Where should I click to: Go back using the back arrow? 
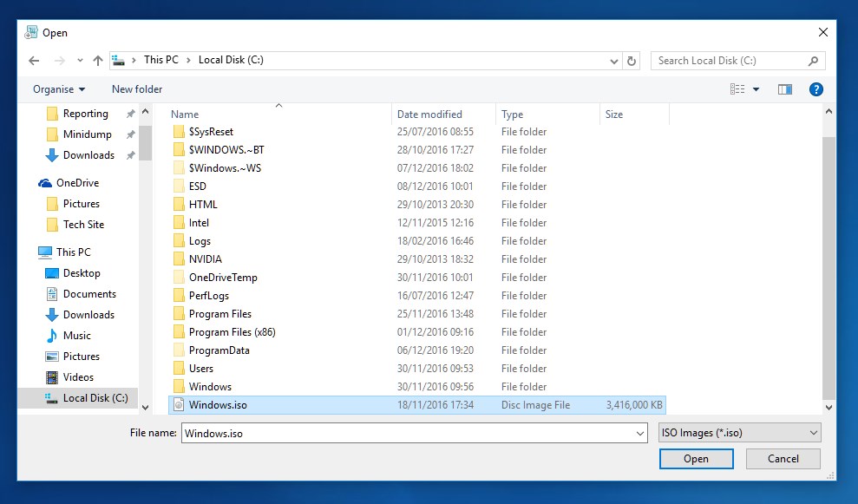click(x=34, y=61)
